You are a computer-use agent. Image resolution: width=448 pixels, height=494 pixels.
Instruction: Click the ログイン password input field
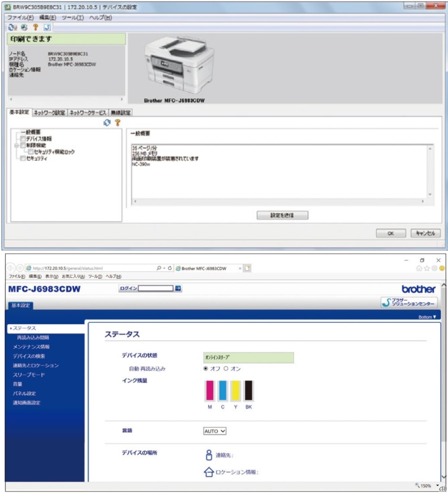click(x=156, y=288)
